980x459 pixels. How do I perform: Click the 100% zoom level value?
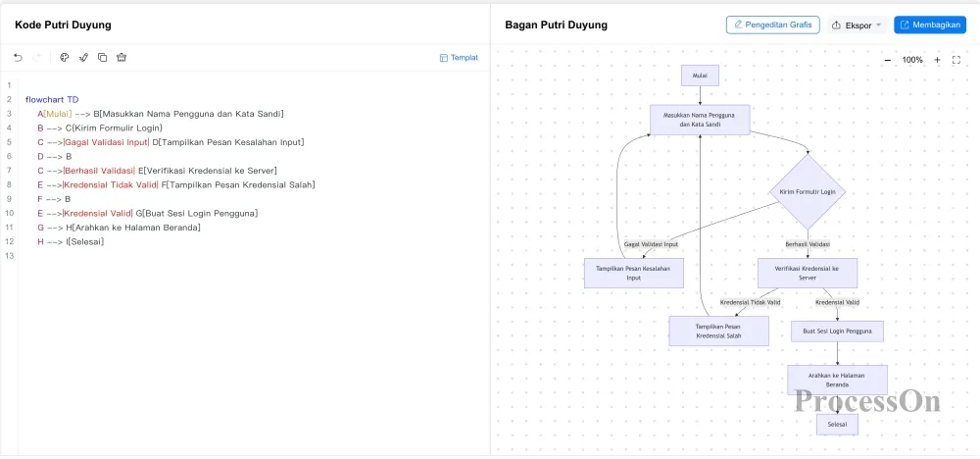pyautogui.click(x=912, y=60)
